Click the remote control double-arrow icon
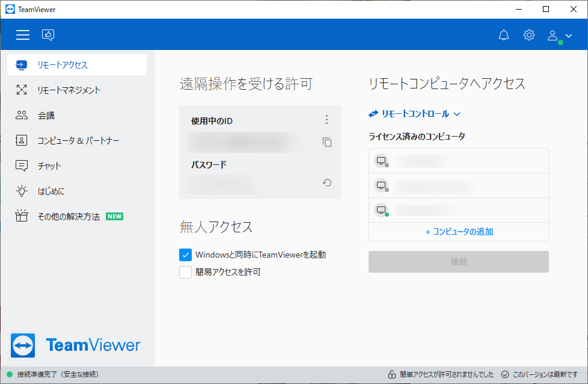 (x=373, y=114)
